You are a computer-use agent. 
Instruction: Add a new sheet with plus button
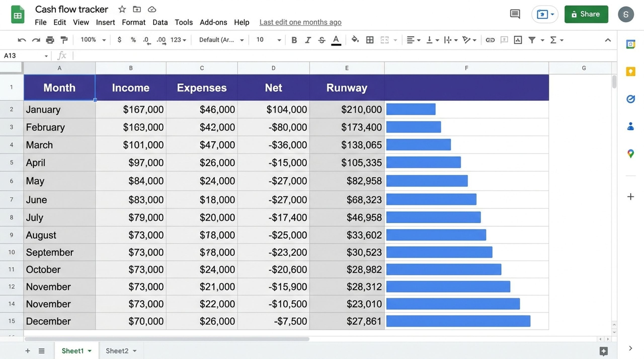coord(28,351)
